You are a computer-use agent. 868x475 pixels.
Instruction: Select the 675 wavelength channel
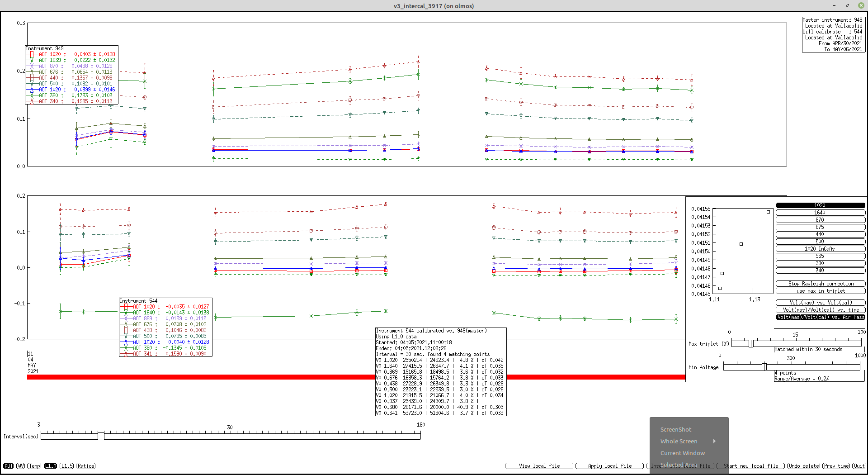(x=821, y=227)
